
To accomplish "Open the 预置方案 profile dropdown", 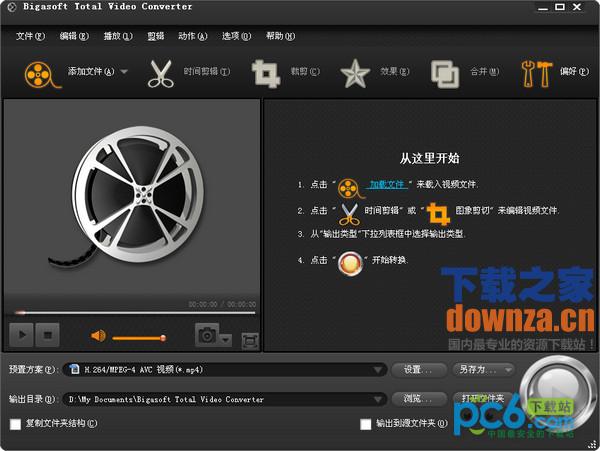I will (225, 370).
